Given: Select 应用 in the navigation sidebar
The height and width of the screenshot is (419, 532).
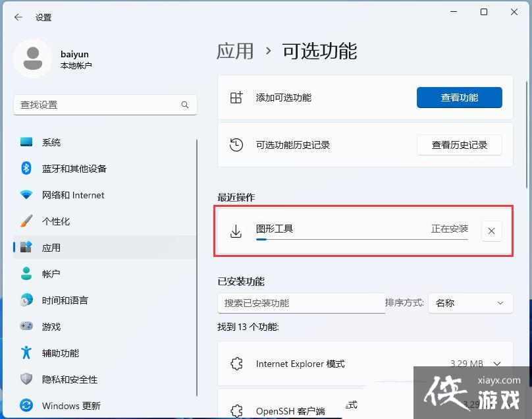Looking at the screenshot, I should tap(51, 248).
